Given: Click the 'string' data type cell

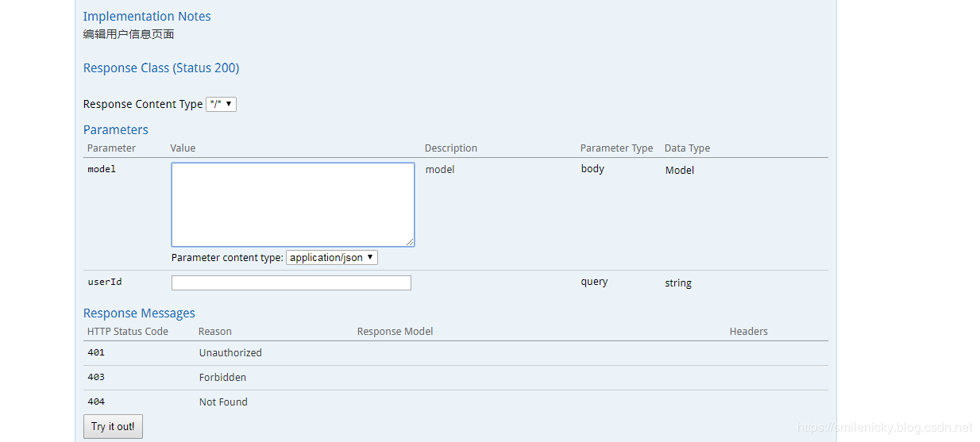Looking at the screenshot, I should (678, 283).
